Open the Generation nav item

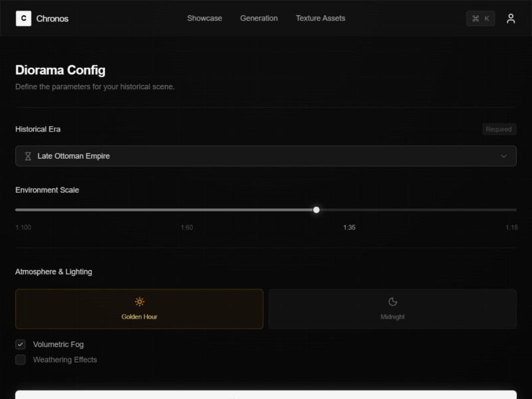point(259,19)
